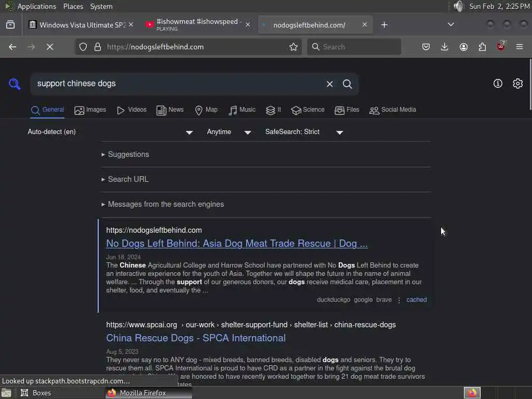Switch to the News search category

tap(170, 110)
